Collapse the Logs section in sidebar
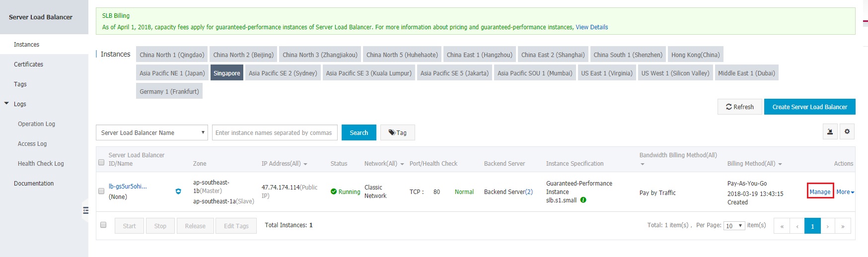868x257 pixels. [6, 104]
